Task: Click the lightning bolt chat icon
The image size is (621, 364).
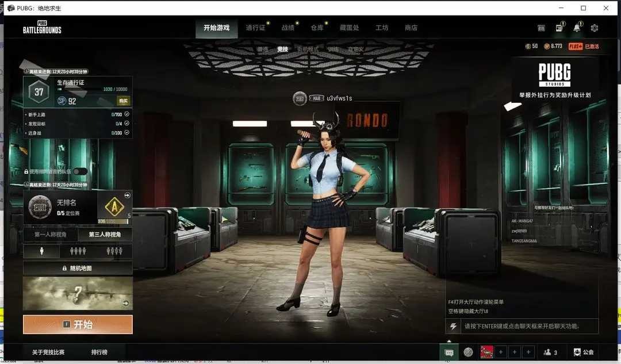Action: (453, 327)
